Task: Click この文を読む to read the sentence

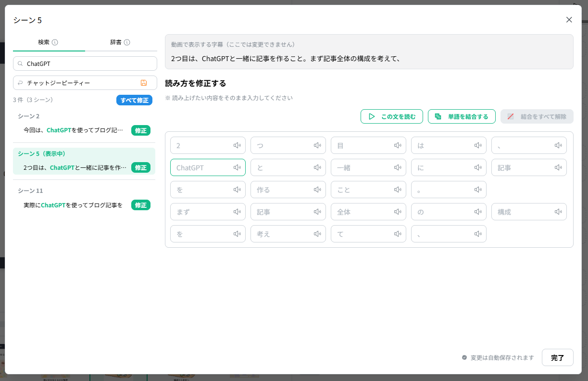Action: (x=392, y=116)
